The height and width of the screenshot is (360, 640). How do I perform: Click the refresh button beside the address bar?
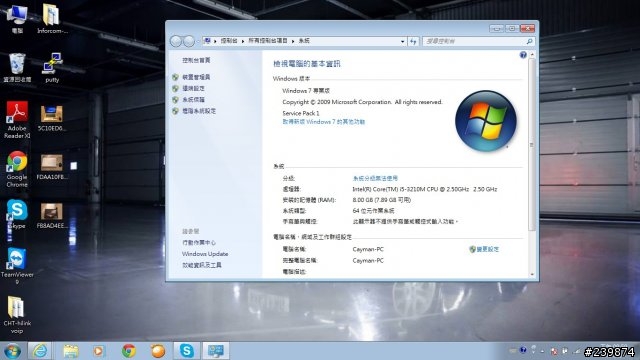pos(413,41)
